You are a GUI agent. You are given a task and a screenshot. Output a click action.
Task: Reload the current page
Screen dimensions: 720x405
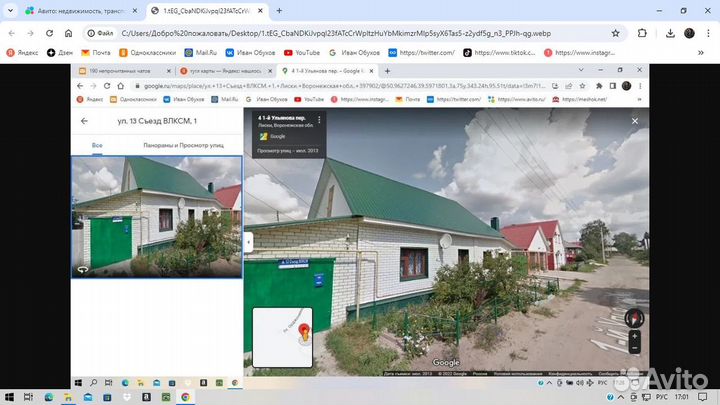pyautogui.click(x=50, y=34)
